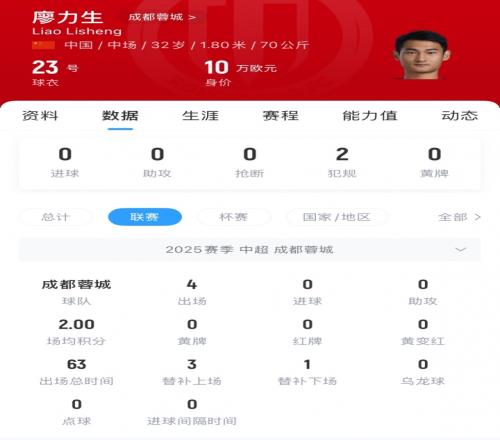The height and width of the screenshot is (440, 500).
Task: Select the 国家/地区 filter pill
Action: click(x=337, y=217)
